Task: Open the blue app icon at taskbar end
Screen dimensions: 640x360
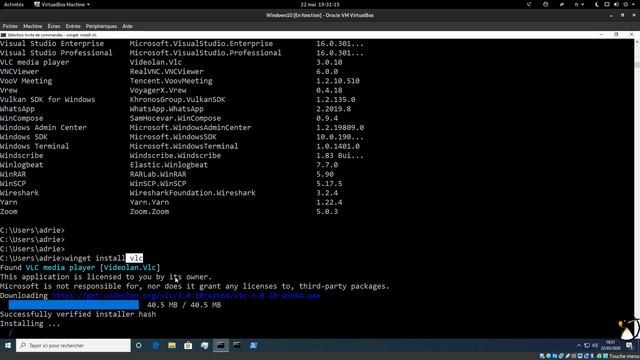Action: pyautogui.click(x=253, y=345)
